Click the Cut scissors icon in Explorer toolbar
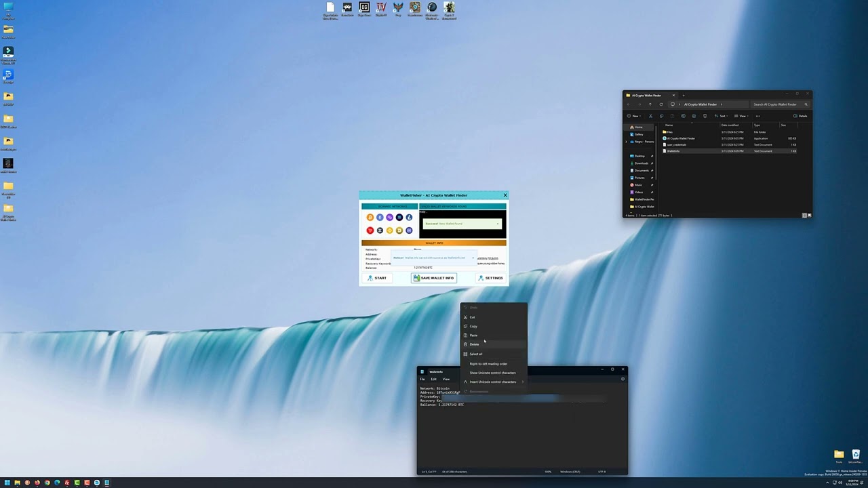This screenshot has height=488, width=868. coord(651,116)
